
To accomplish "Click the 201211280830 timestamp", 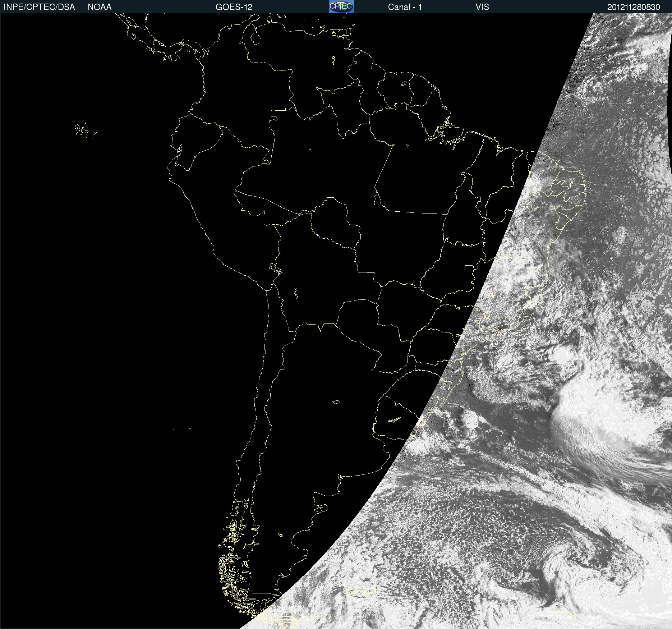I will point(634,7).
